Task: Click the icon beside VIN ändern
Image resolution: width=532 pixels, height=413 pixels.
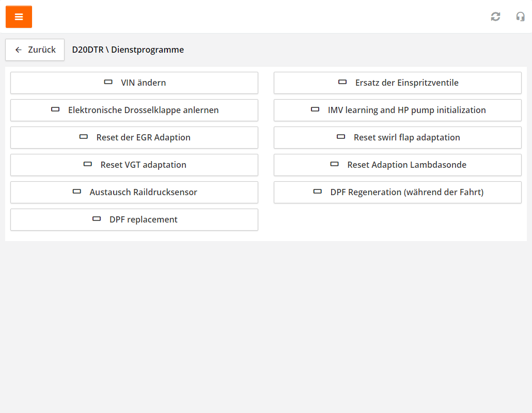Action: coord(108,82)
